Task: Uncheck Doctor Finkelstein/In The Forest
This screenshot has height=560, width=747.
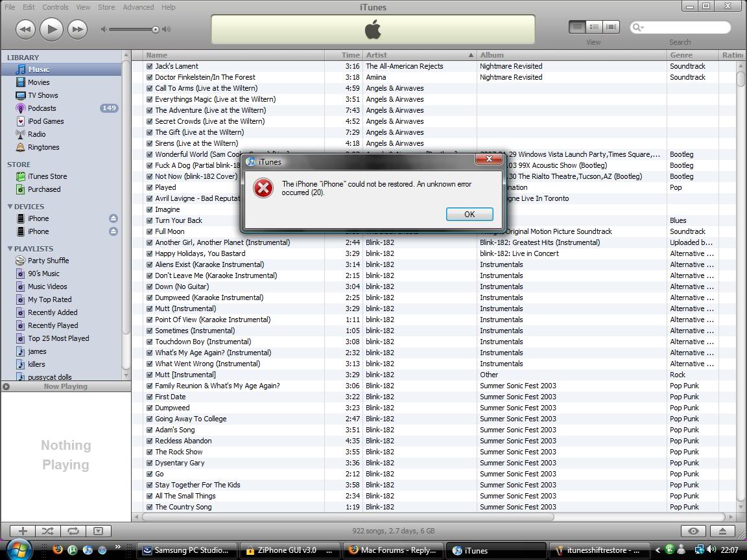Action: point(150,77)
